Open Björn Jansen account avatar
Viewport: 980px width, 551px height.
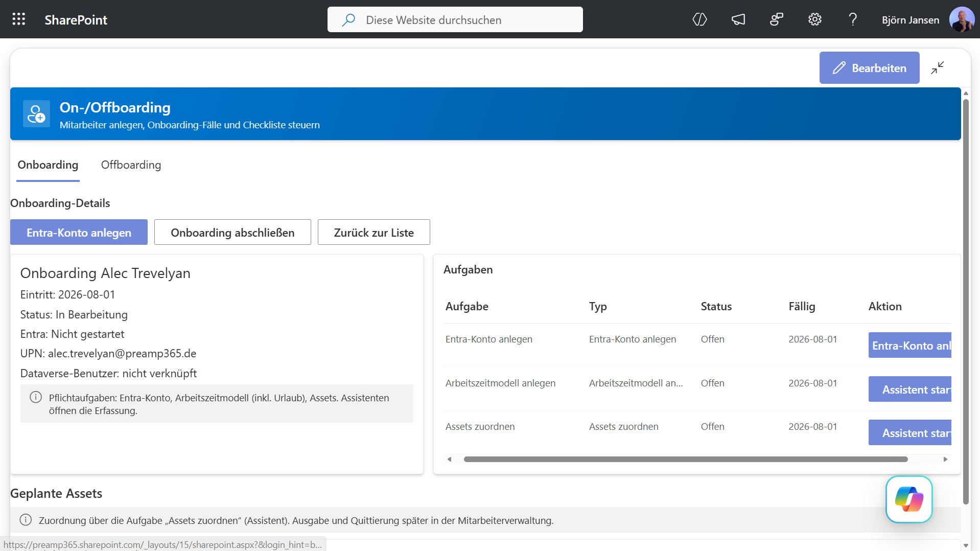coord(962,19)
